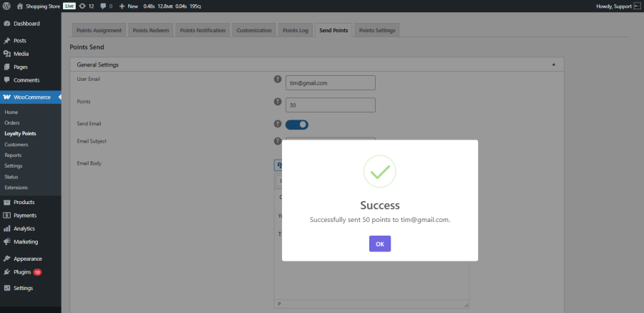
Task: Click the help icon next to Points
Action: click(278, 102)
